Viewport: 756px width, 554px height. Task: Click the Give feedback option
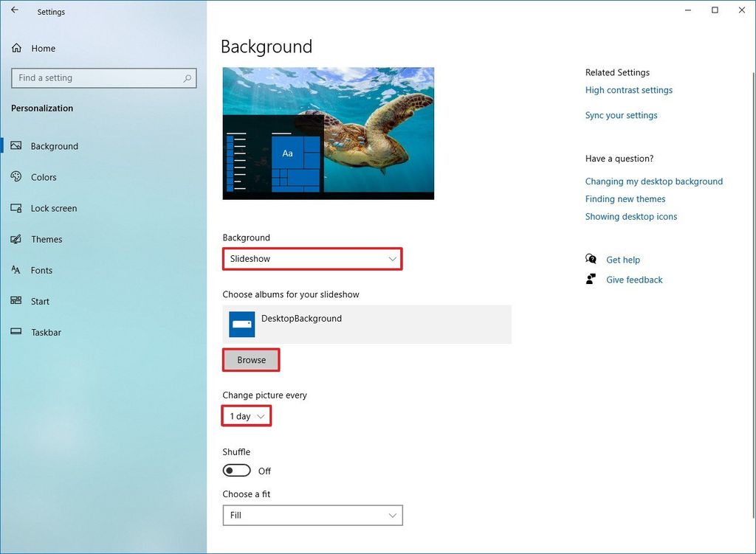pos(634,279)
